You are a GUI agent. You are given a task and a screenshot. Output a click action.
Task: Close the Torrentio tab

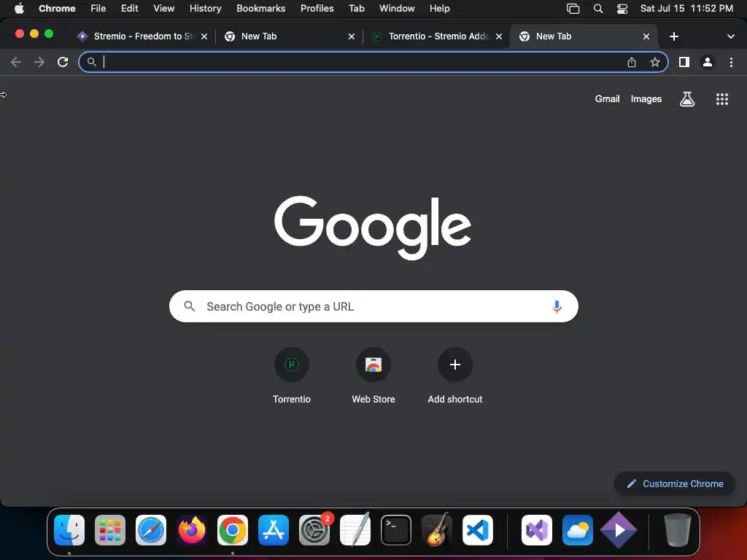(x=499, y=36)
